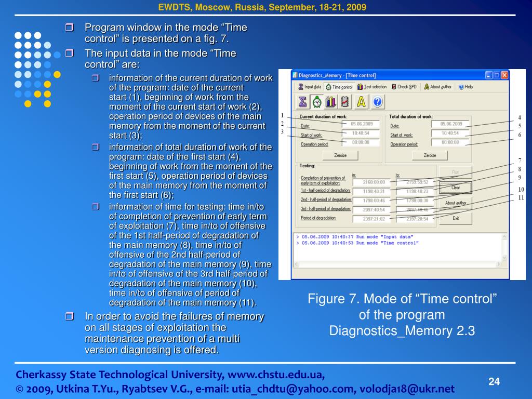532x399 pixels.
Task: Open the Test selection menu
Action: [x=372, y=87]
